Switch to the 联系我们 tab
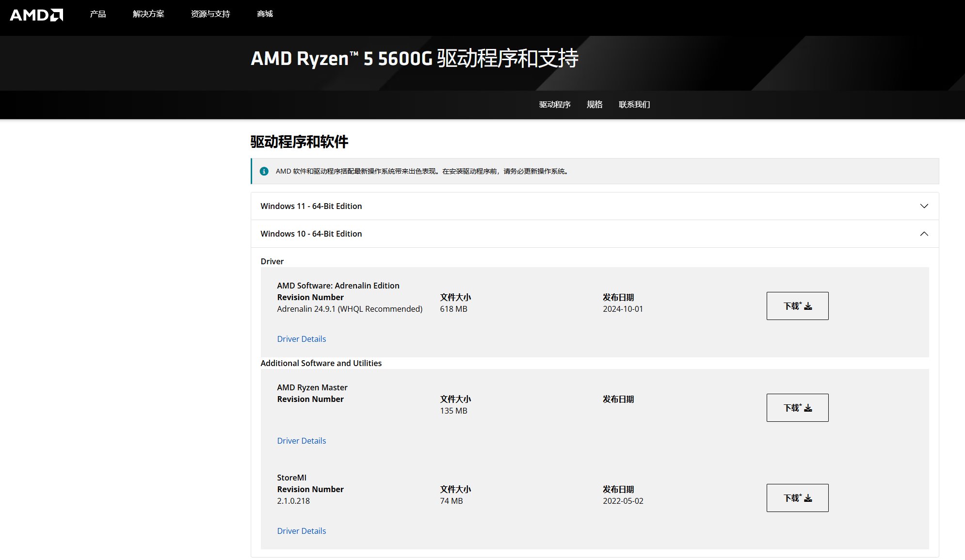Image resolution: width=965 pixels, height=560 pixels. (x=634, y=105)
